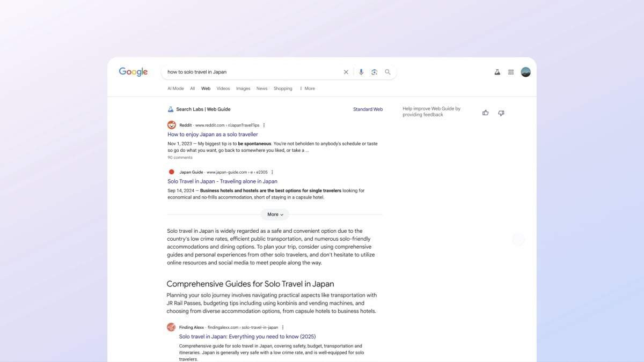Open 'Solo Travel in Japan - Traveling alone' link
This screenshot has height=362, width=644.
[222, 181]
